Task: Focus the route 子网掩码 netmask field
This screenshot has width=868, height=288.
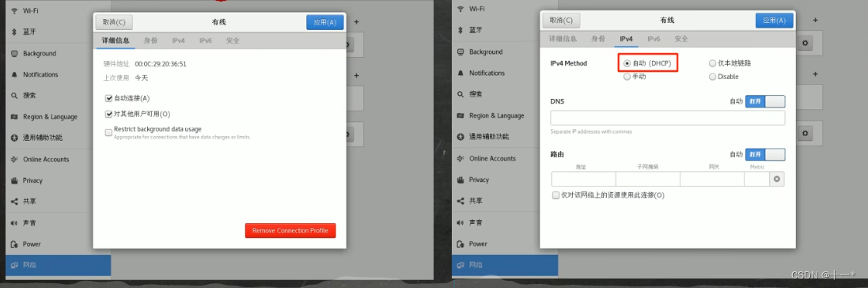Action: [x=648, y=179]
